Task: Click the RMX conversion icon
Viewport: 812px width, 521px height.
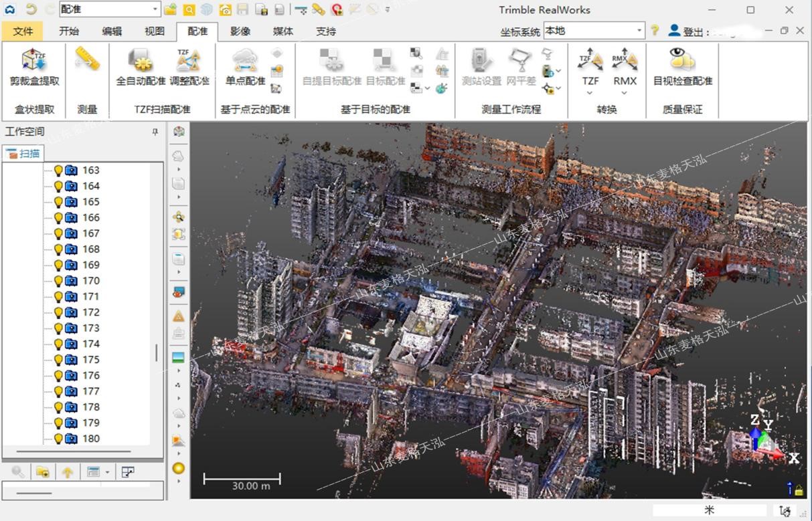Action: tap(625, 59)
